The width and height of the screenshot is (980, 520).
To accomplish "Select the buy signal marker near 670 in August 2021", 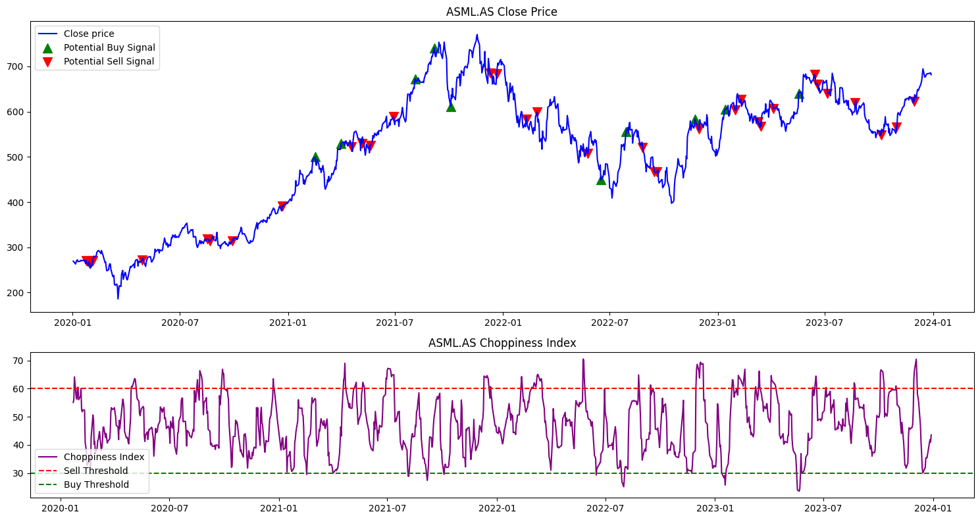I will point(415,79).
